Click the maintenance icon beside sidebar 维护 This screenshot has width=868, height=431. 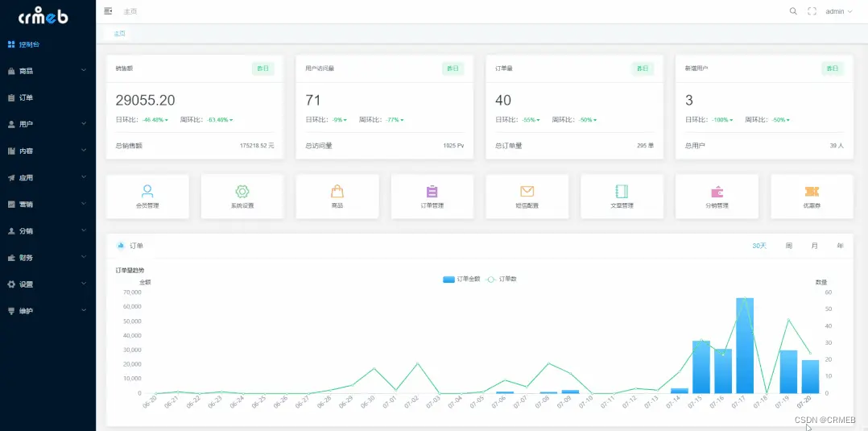(x=11, y=311)
